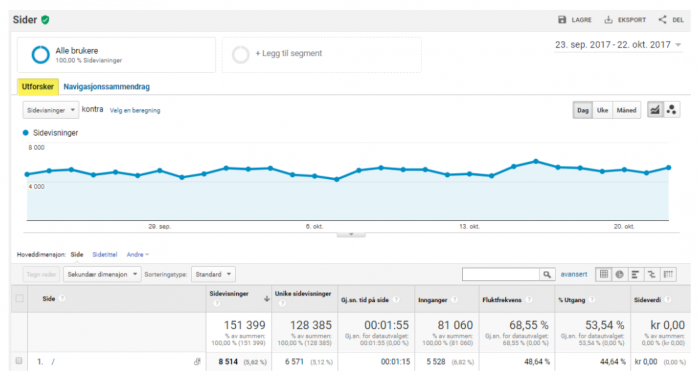Select Side as primary dimension
This screenshot has width=700, height=384.
click(x=77, y=255)
